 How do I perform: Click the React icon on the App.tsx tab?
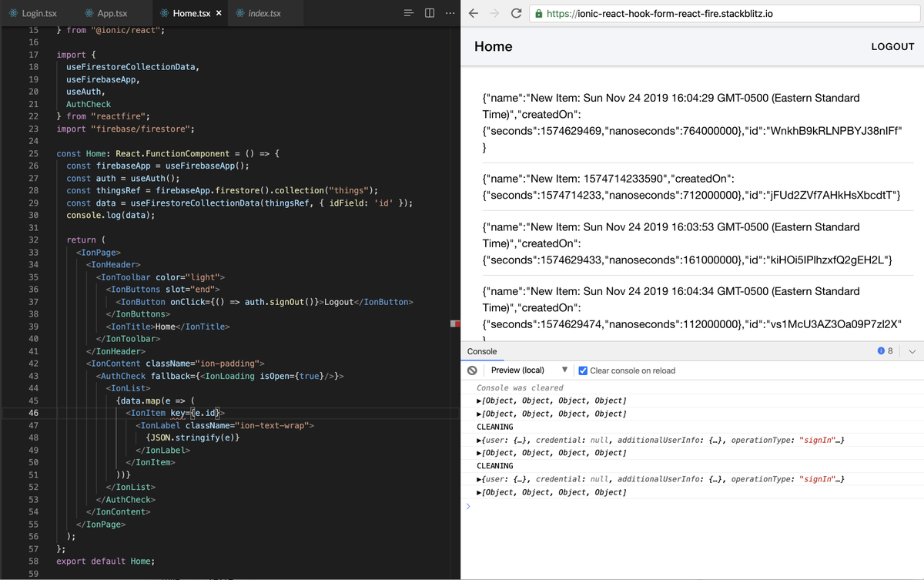click(90, 14)
